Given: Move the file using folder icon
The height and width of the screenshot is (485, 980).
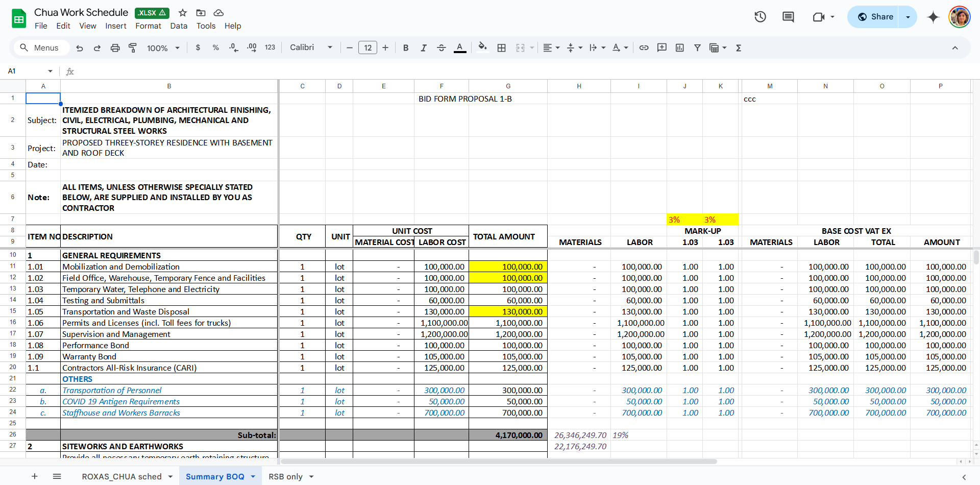Looking at the screenshot, I should pyautogui.click(x=201, y=13).
